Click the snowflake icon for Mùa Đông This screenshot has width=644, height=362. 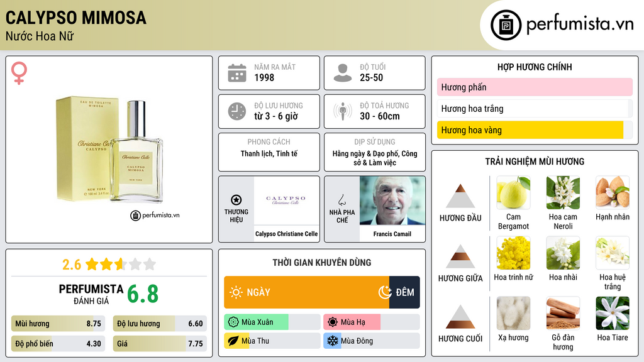tap(333, 341)
